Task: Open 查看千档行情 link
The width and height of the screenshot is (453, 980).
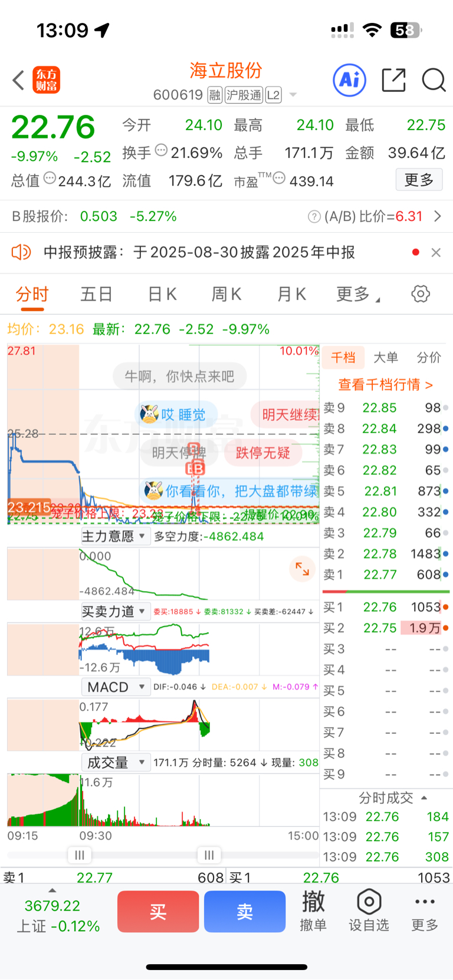Action: (385, 385)
